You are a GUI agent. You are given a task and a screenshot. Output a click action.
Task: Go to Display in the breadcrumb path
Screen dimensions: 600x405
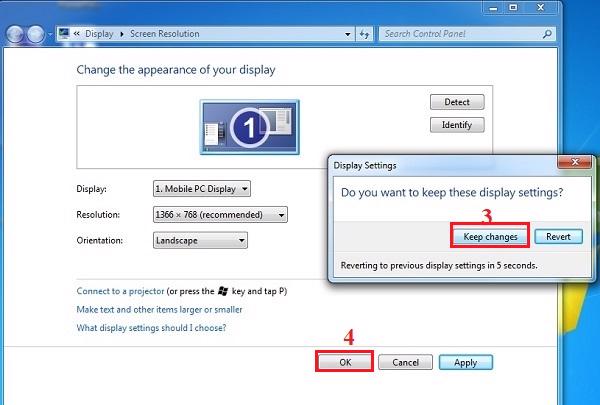point(99,33)
